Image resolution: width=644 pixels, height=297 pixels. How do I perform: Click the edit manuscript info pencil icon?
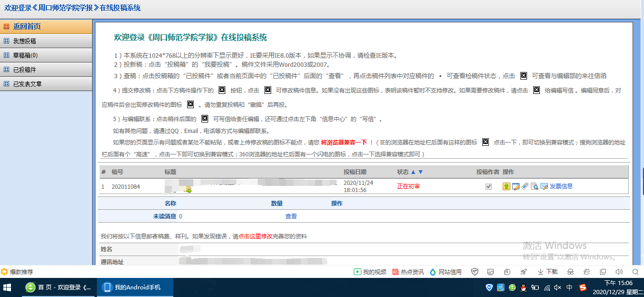[x=516, y=186]
